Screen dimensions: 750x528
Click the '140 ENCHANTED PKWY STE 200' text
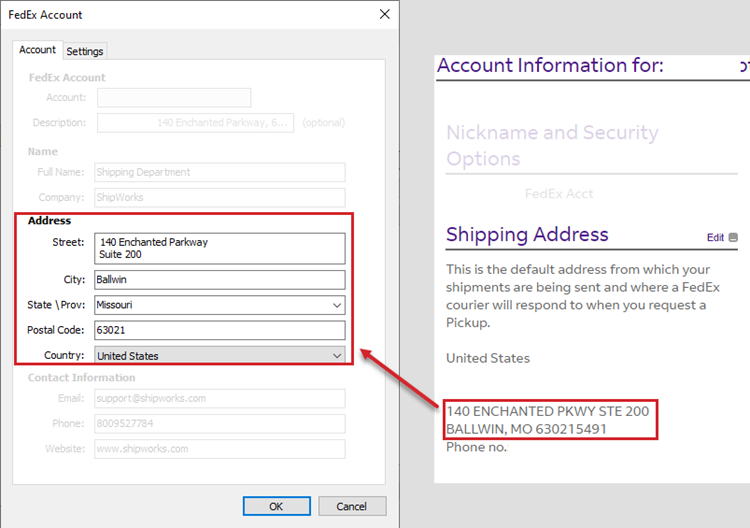pos(548,411)
